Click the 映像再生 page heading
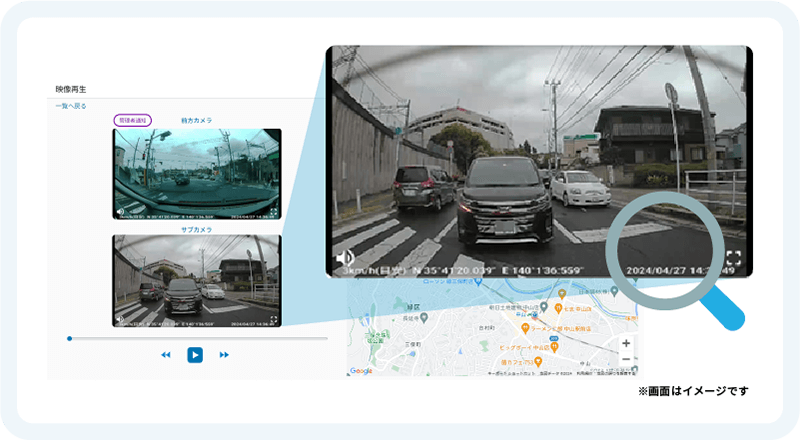Screen dimensions: 800x440 point(71,89)
